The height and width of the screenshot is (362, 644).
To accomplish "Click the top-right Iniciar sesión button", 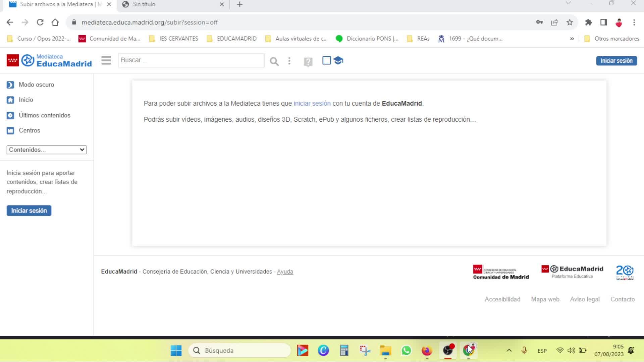I will tap(616, 61).
